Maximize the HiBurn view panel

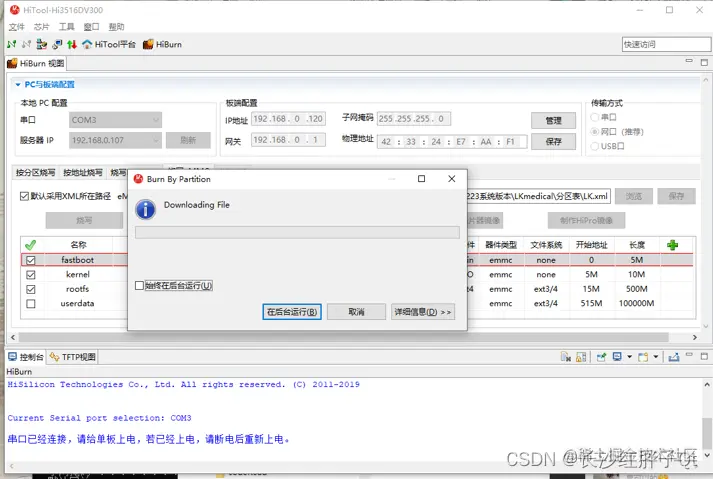click(x=704, y=62)
